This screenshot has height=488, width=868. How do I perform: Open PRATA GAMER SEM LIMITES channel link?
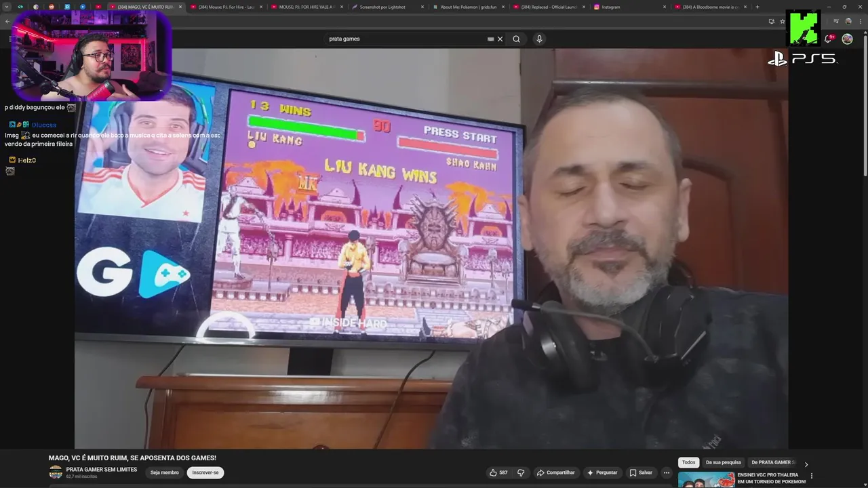(x=102, y=470)
